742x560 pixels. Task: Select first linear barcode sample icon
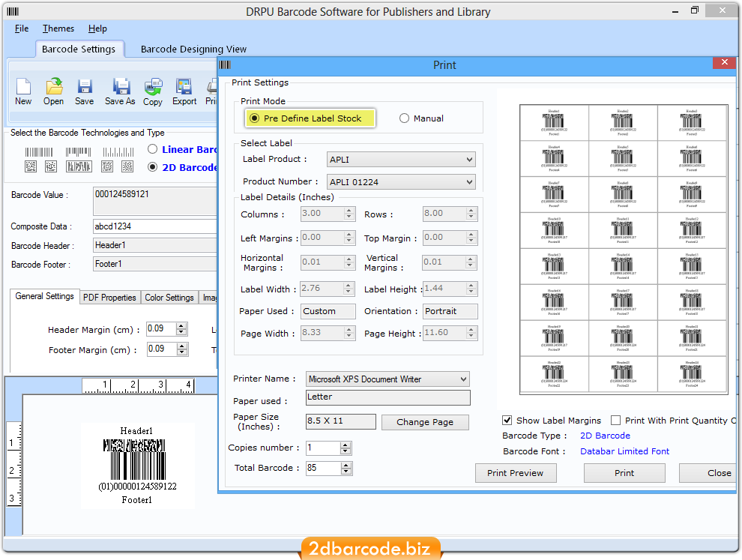(39, 152)
